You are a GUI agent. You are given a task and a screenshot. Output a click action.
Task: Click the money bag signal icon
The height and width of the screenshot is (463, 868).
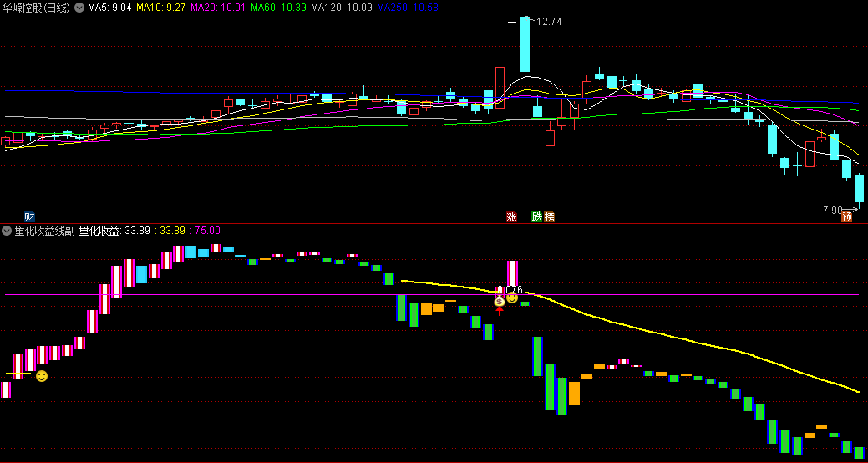500,301
